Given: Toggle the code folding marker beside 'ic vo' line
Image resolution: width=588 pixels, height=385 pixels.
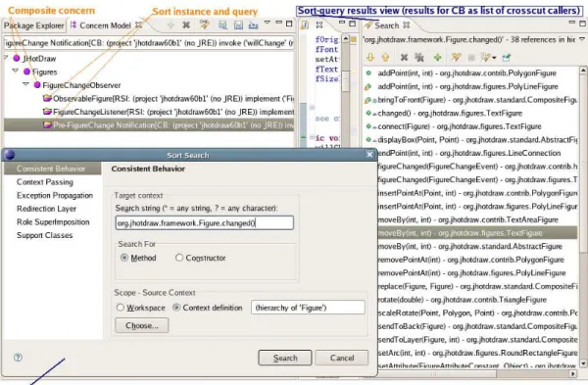Looking at the screenshot, I should tap(312, 137).
